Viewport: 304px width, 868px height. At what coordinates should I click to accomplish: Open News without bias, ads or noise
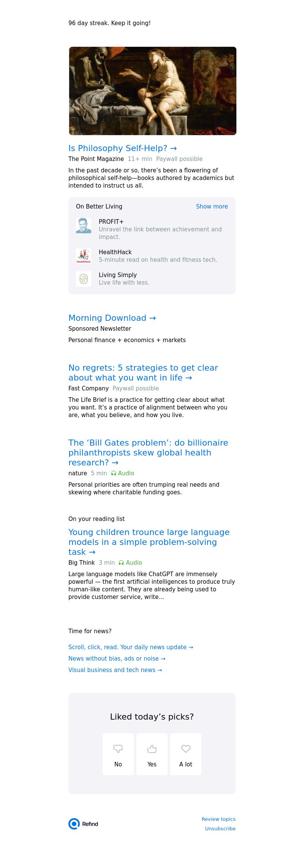(117, 659)
